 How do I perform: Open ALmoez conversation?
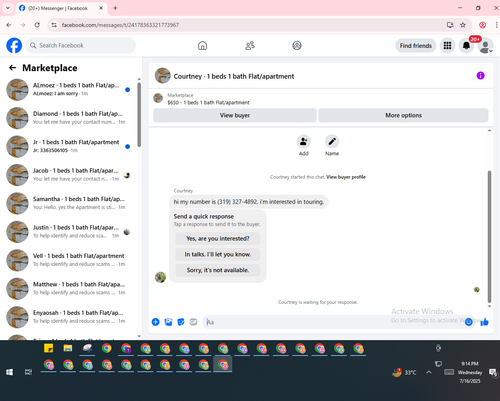tap(68, 90)
